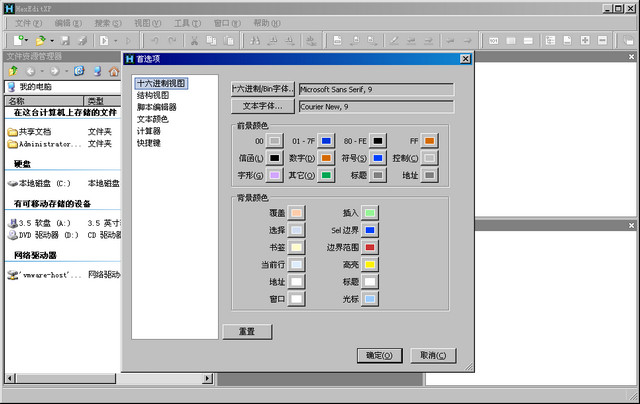Screen dimensions: 640x404
Task: Pick the red 边界范围 color swatch
Action: point(370,247)
